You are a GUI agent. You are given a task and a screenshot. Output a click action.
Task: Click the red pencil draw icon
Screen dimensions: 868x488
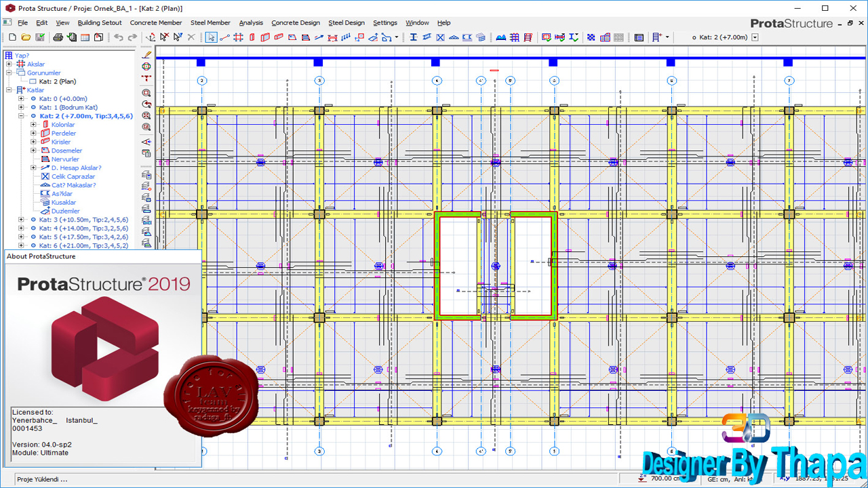point(147,54)
